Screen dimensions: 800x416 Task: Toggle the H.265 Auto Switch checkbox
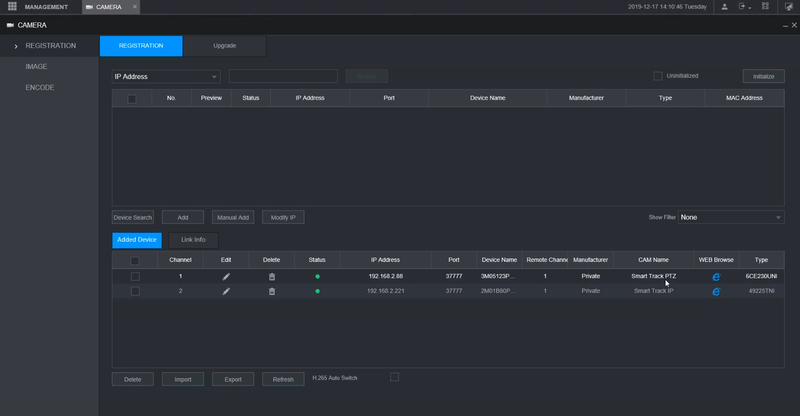tap(394, 377)
